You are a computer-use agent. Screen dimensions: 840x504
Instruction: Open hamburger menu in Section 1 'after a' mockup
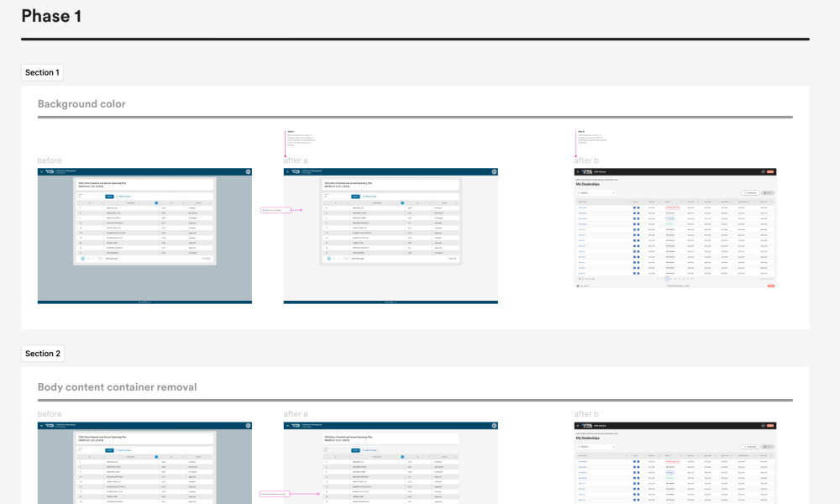click(287, 172)
